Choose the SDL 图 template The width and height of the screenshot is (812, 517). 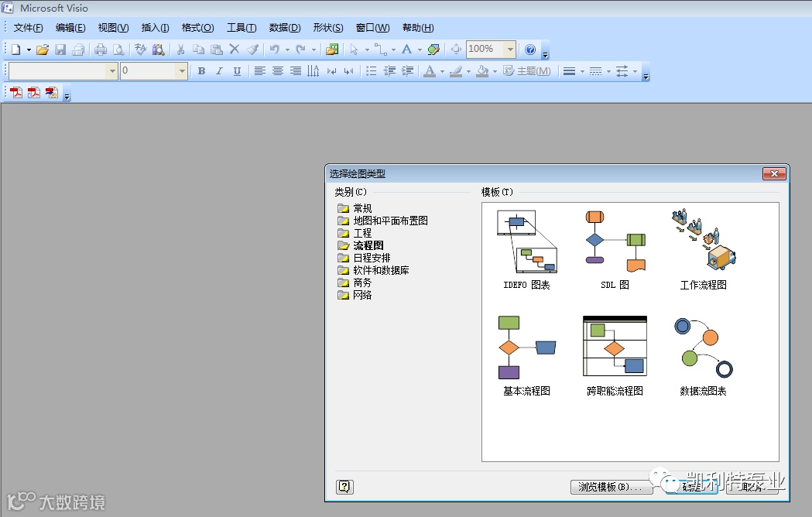point(615,251)
